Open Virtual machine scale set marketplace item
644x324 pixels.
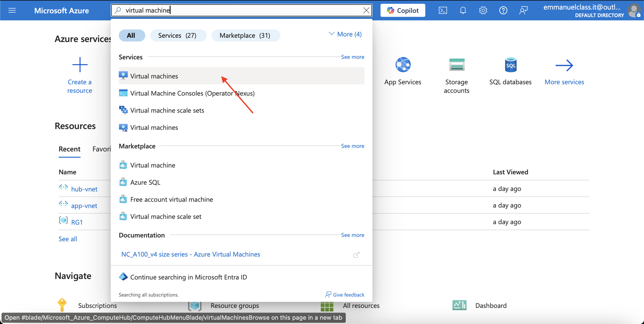241,216
